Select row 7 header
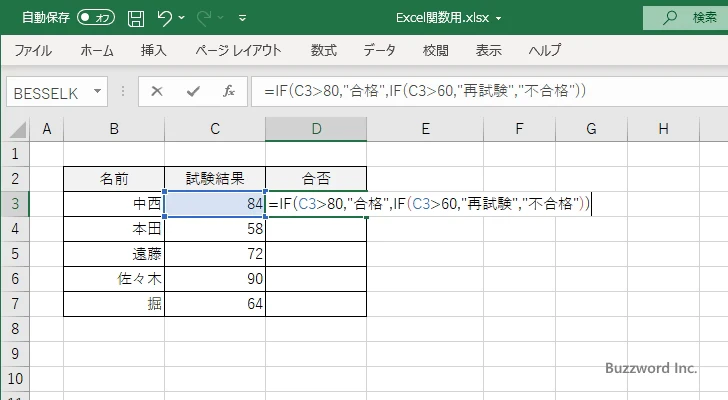This screenshot has height=400, width=728. point(15,304)
